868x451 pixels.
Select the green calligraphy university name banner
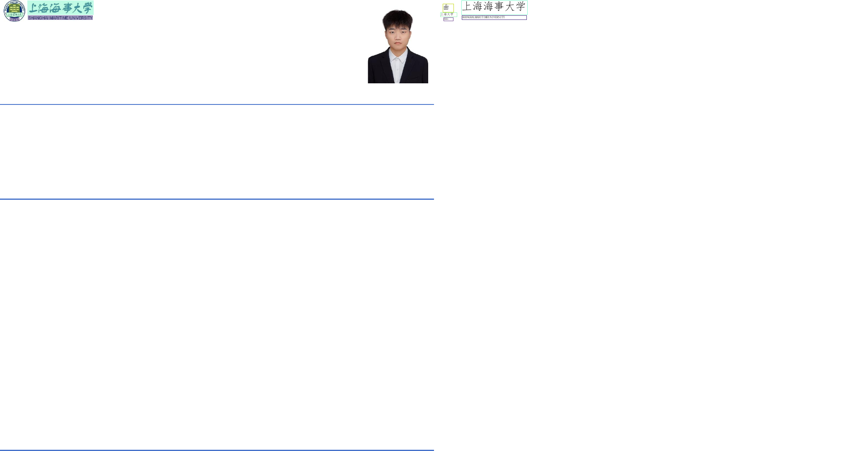[x=61, y=7]
